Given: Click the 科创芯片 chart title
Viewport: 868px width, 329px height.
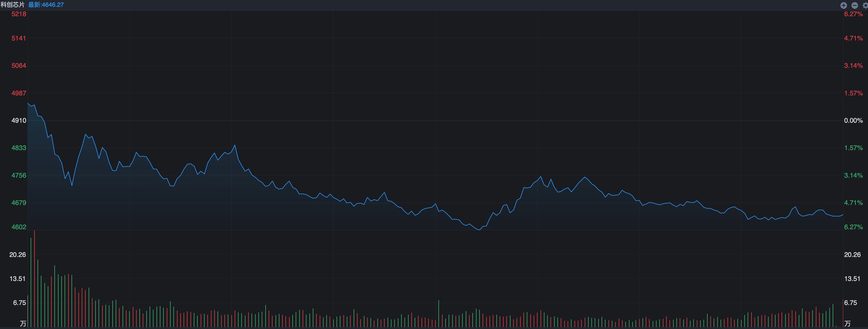Looking at the screenshot, I should pos(12,5).
